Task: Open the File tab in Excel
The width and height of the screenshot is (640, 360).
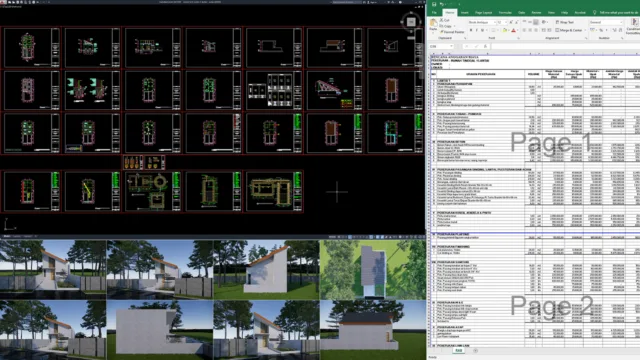Action: (434, 13)
